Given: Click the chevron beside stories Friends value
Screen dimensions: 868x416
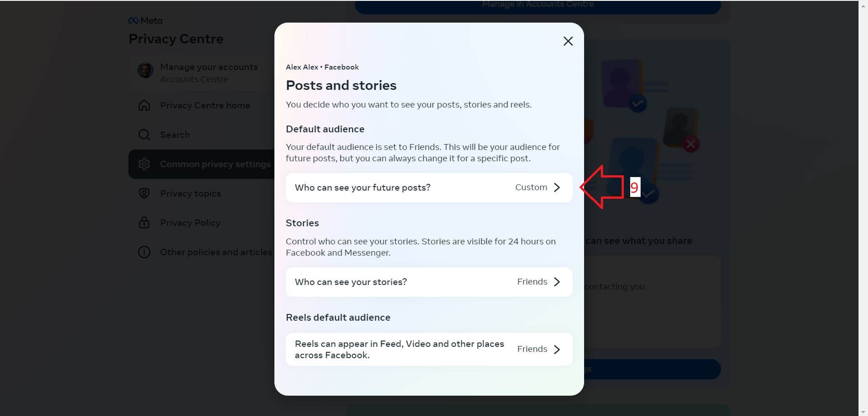Looking at the screenshot, I should (557, 282).
